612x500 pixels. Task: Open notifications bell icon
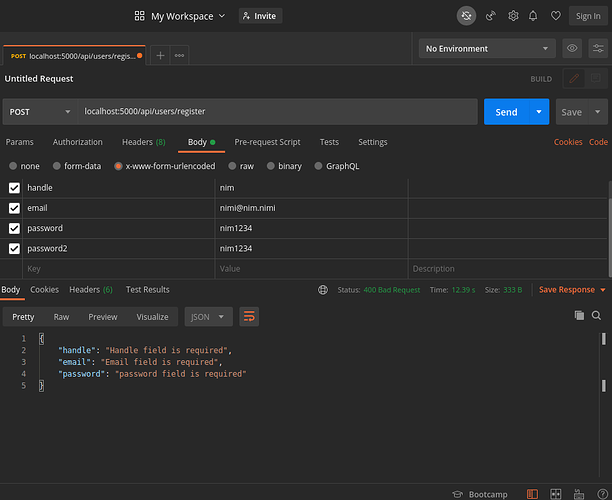click(533, 16)
